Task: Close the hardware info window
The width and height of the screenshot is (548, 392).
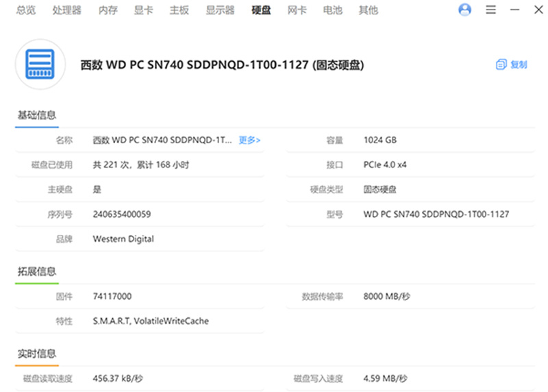Action: point(538,10)
